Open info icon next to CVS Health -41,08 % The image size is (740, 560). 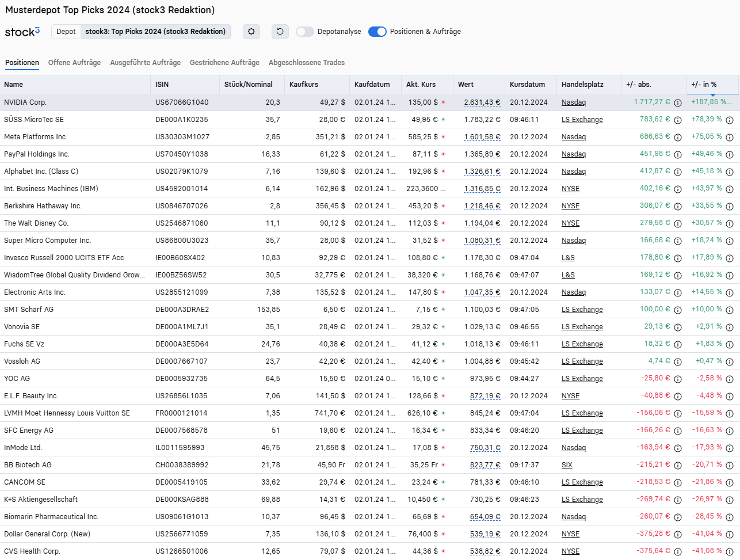(730, 551)
